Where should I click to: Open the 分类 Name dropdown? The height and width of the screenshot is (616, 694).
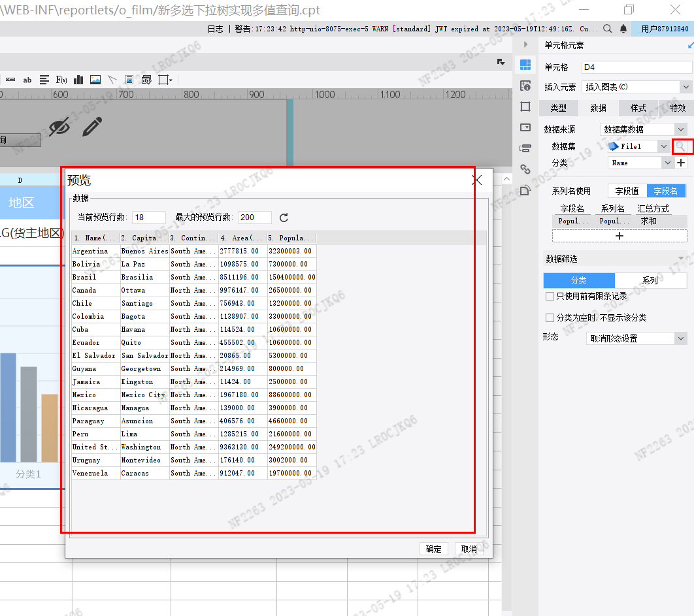pyautogui.click(x=668, y=163)
